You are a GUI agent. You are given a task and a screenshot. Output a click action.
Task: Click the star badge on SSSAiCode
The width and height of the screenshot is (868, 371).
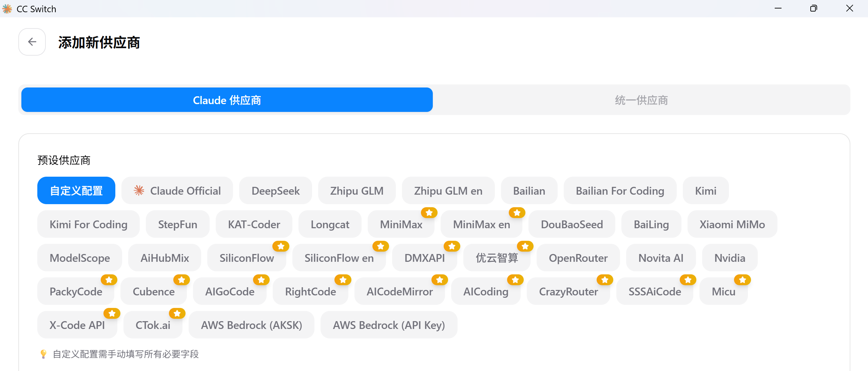688,280
